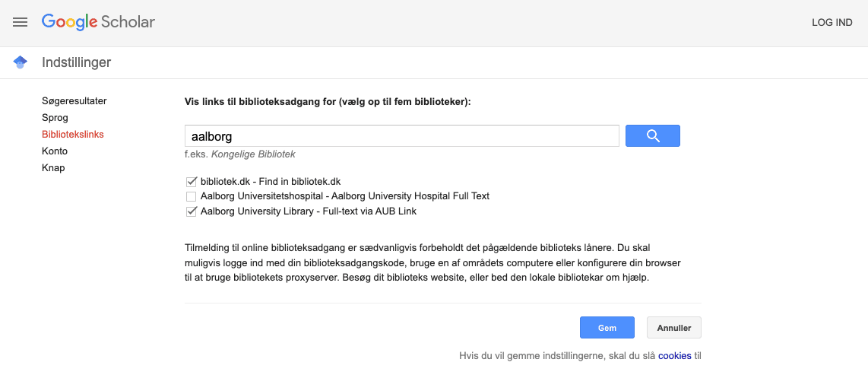Open Konto settings section
The image size is (868, 375).
(x=55, y=151)
